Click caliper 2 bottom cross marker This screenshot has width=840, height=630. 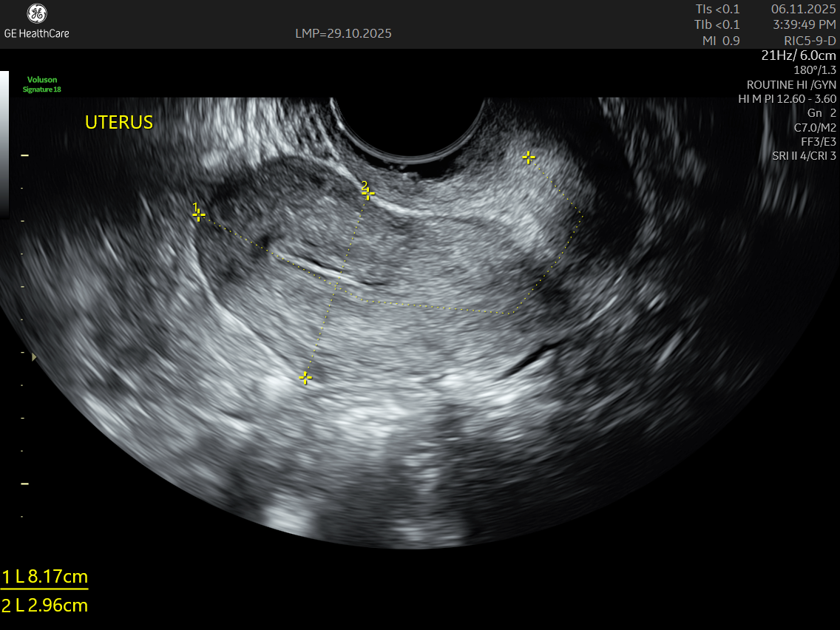coord(305,378)
